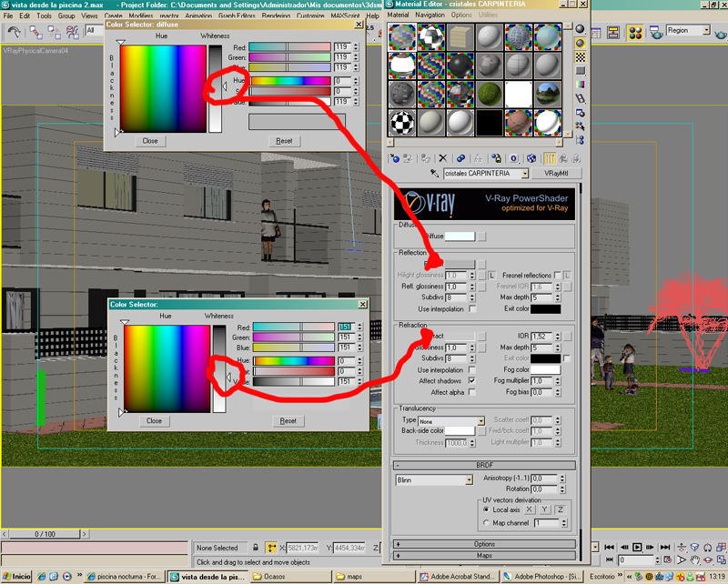Click Get Material in Material Editor
728x584 pixels.
395,158
